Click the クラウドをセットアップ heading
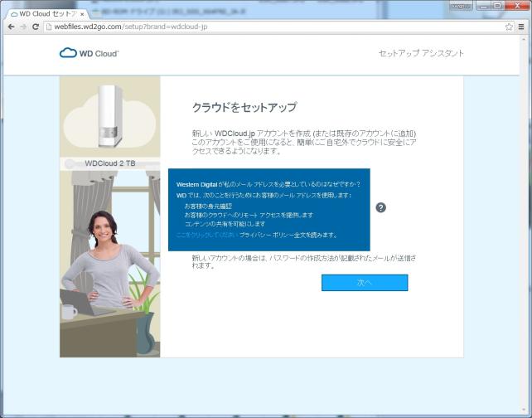532x418 pixels. pos(244,107)
